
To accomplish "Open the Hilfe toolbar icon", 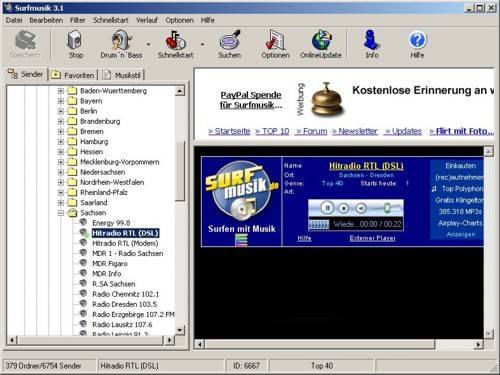I will click(417, 45).
